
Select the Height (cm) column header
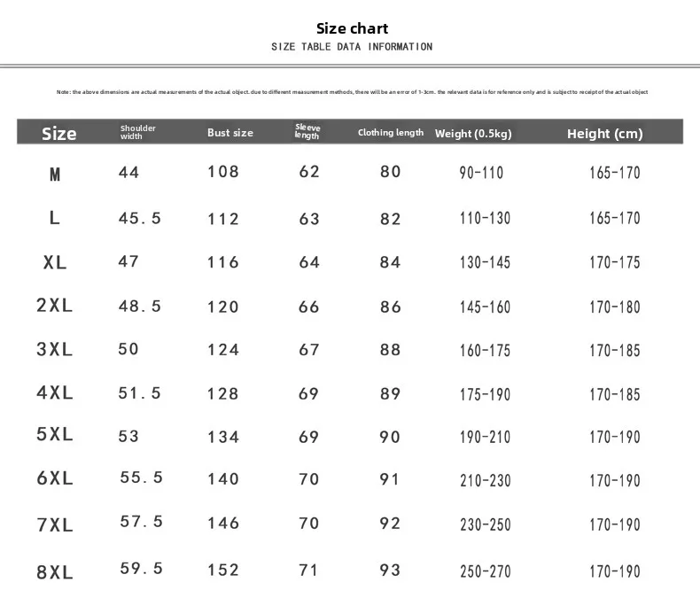[604, 134]
